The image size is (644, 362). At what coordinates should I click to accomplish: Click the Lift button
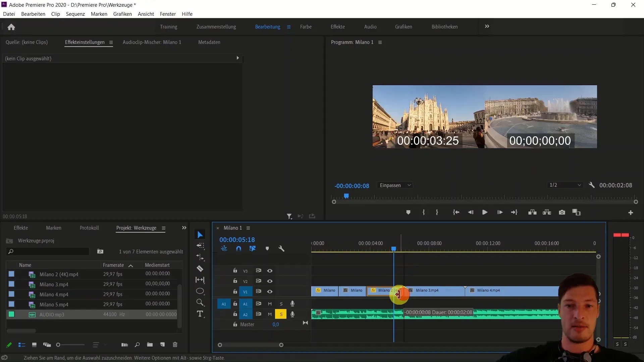click(x=532, y=213)
